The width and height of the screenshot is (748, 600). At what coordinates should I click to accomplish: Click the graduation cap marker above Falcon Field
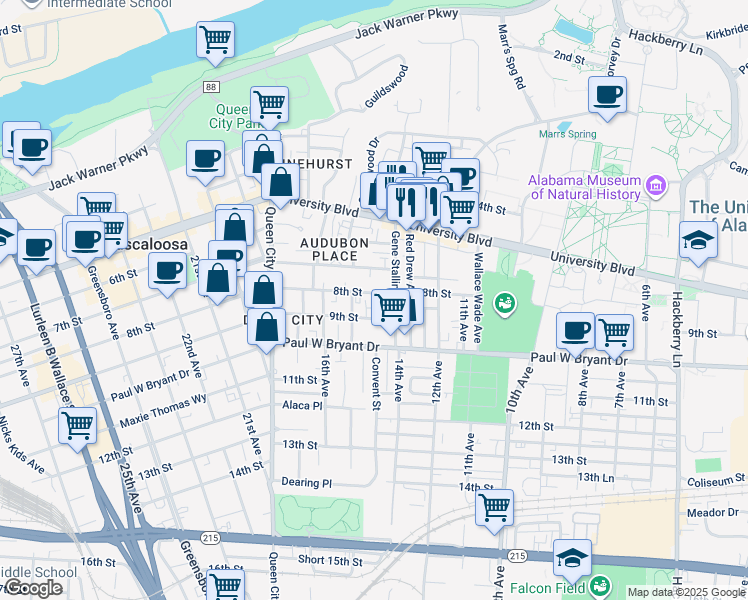pyautogui.click(x=572, y=559)
